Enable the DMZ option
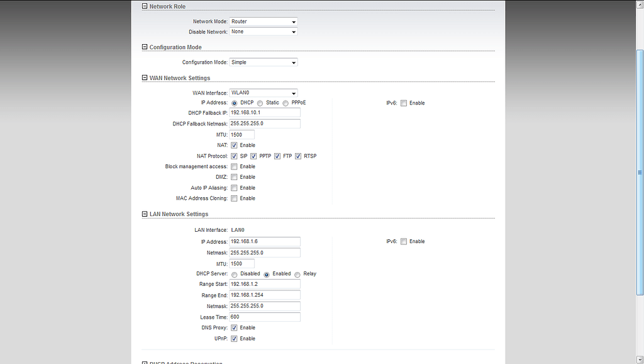Viewport: 644px width, 364px height. click(x=233, y=177)
